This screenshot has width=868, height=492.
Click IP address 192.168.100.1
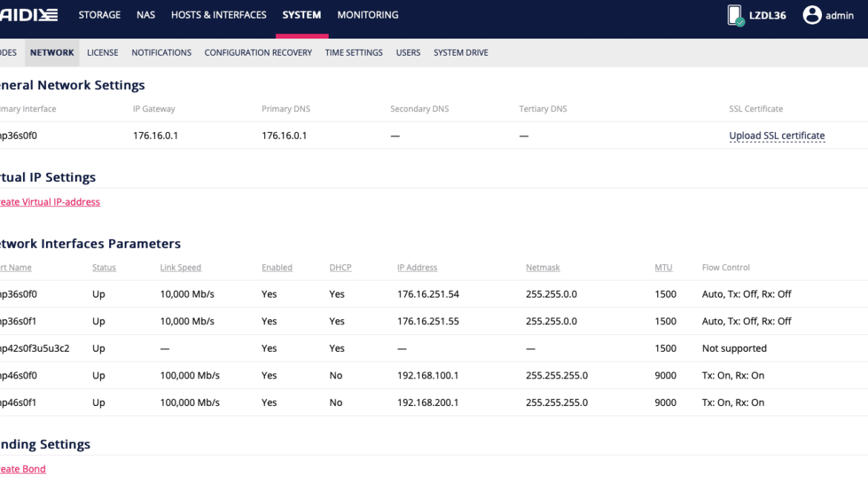click(x=428, y=375)
